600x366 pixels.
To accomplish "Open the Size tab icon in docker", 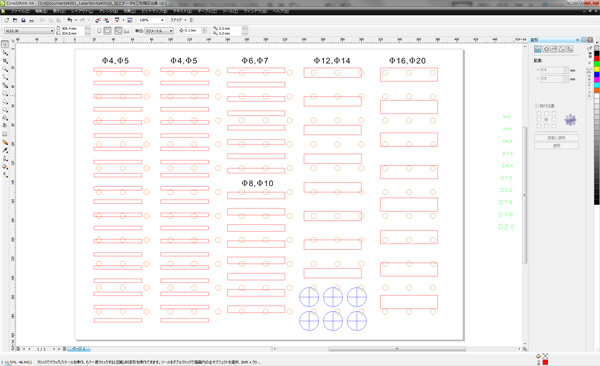I will pyautogui.click(x=562, y=49).
